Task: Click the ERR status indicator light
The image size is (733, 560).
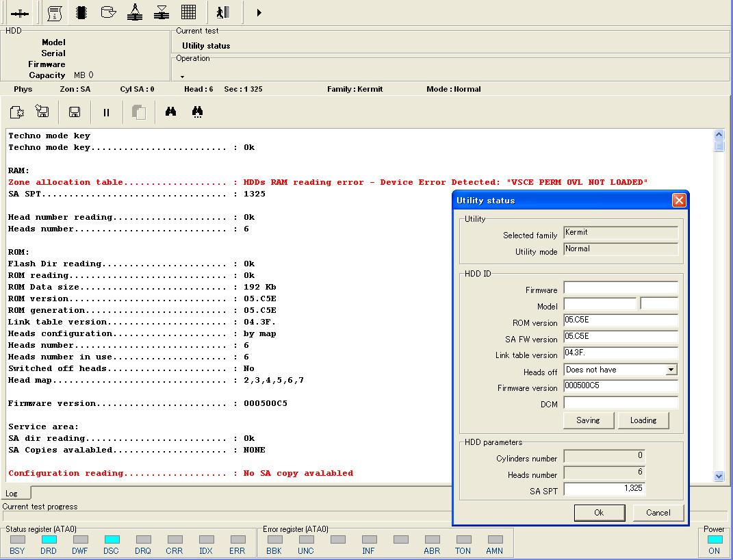Action: tap(238, 539)
